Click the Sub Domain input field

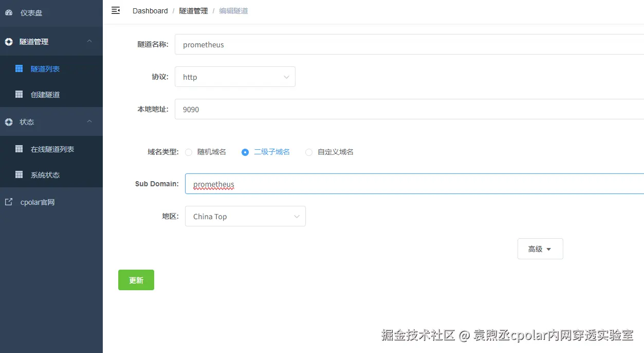pos(414,184)
